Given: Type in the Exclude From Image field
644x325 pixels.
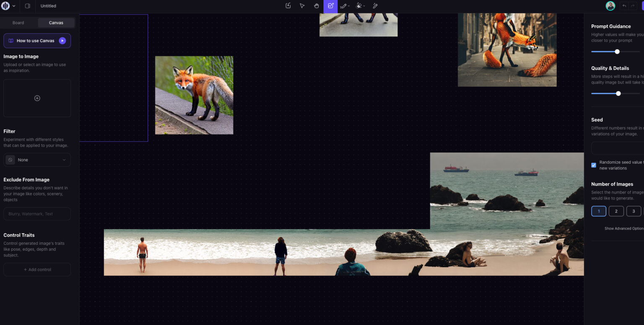Looking at the screenshot, I should [37, 213].
